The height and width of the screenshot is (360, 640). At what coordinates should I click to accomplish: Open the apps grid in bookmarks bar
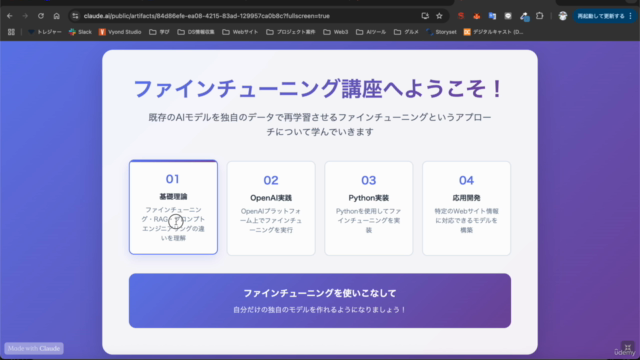click(x=11, y=32)
